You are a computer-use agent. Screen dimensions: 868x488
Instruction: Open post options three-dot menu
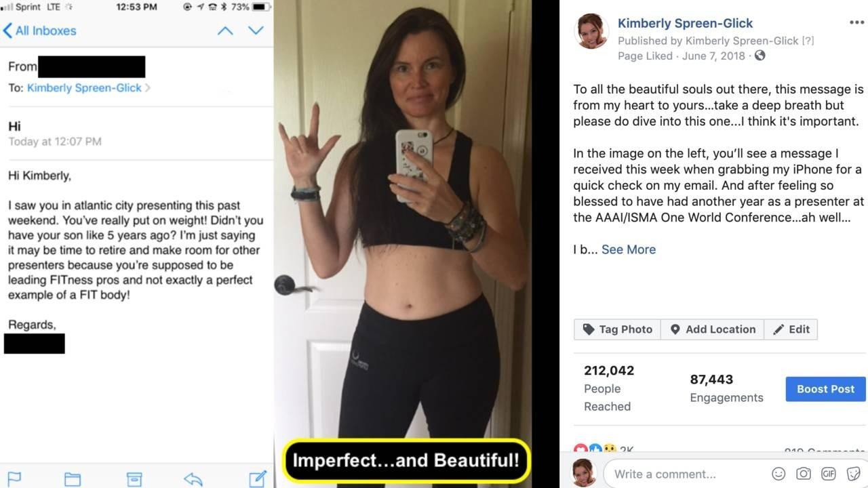(856, 22)
